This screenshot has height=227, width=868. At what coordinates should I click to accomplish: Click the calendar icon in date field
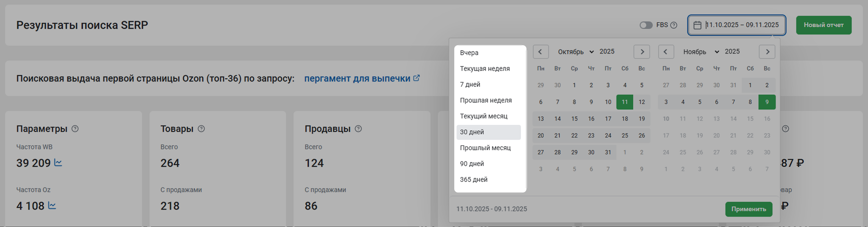point(697,25)
